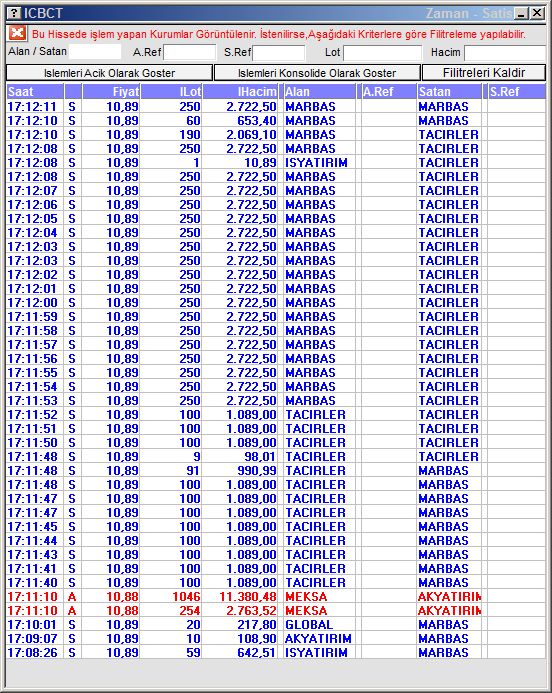552x693 pixels.
Task: Select AKYATIRIM buyer in 17:09:07 row
Action: [320, 639]
